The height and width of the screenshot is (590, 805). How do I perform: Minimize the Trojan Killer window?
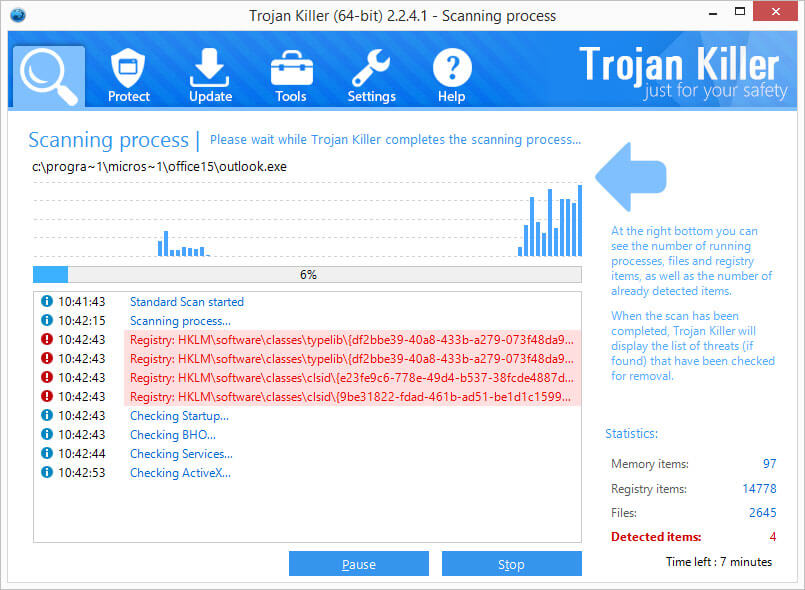[x=713, y=12]
